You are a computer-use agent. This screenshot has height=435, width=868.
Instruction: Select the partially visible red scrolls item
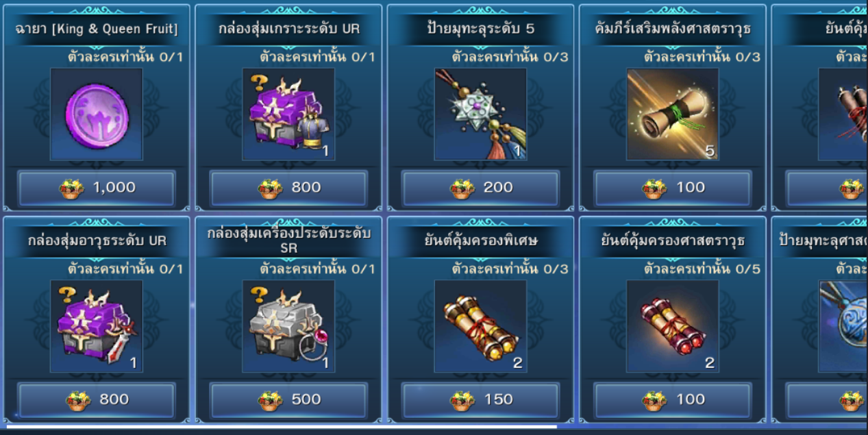(843, 114)
